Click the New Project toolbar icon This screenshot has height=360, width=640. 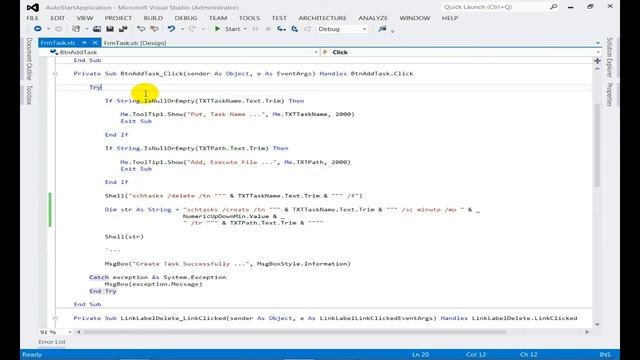76,29
